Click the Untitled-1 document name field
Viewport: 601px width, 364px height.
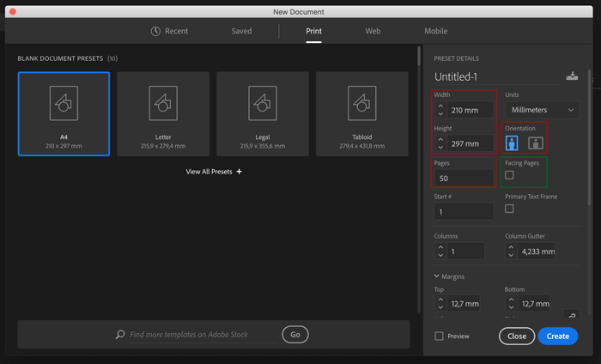point(497,76)
